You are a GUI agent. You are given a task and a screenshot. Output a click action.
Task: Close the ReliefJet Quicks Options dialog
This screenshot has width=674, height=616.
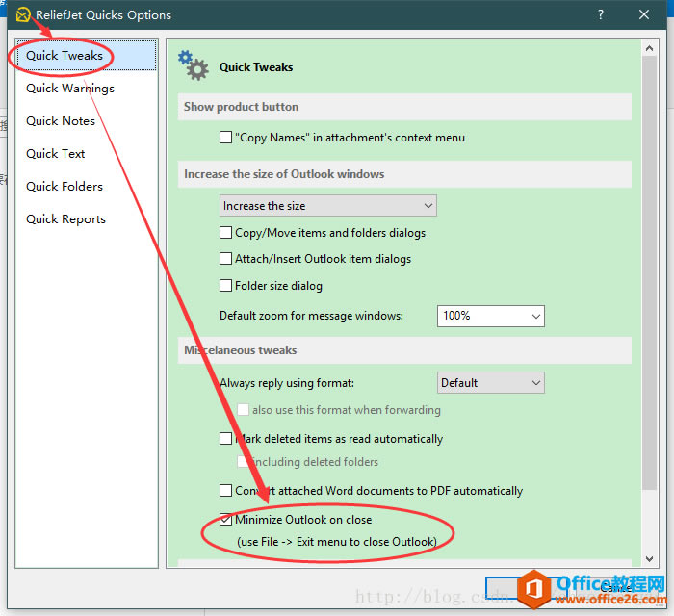[644, 14]
